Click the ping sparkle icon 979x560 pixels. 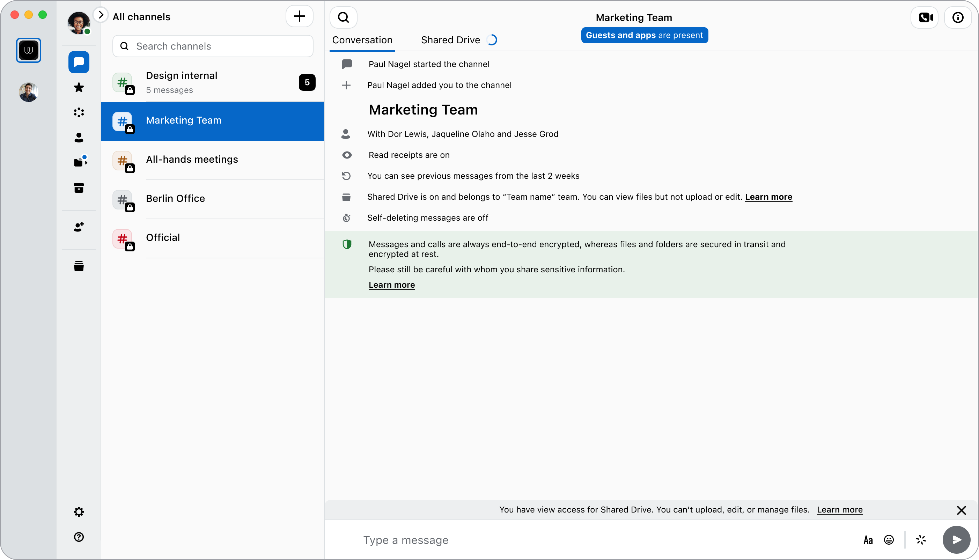921,540
